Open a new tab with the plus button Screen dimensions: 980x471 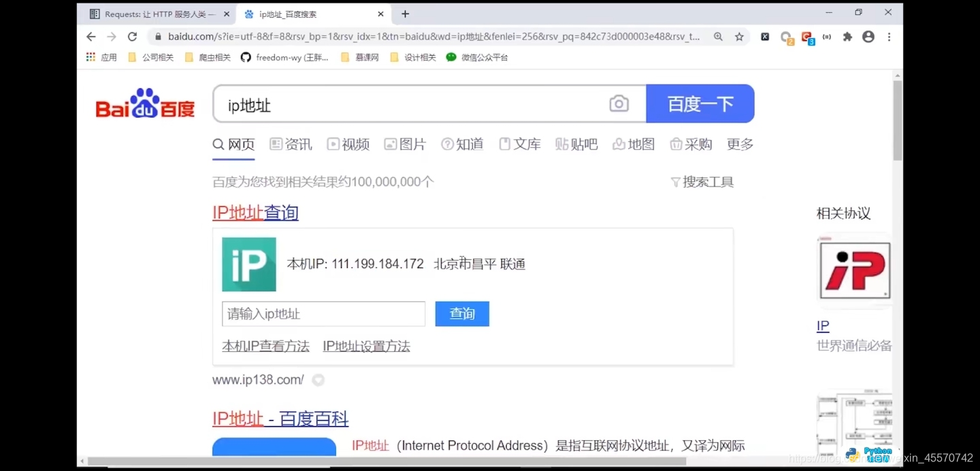pos(405,14)
